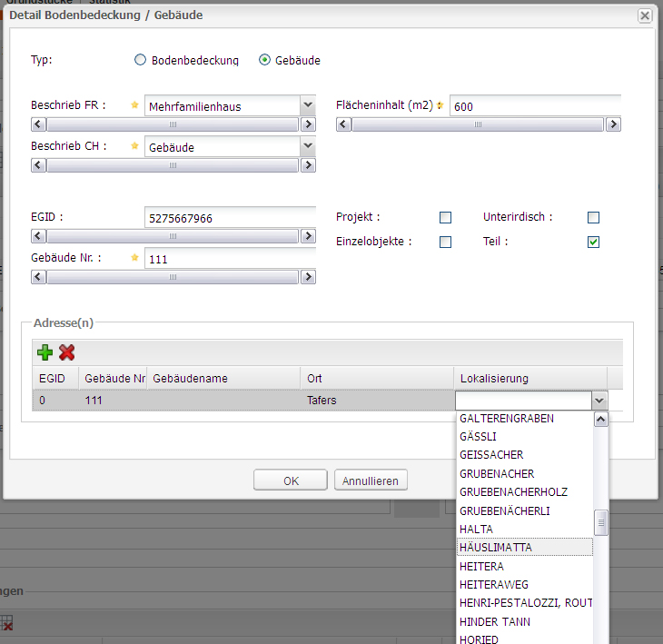Click the 111 cell in address row
The image size is (663, 644).
(x=113, y=401)
